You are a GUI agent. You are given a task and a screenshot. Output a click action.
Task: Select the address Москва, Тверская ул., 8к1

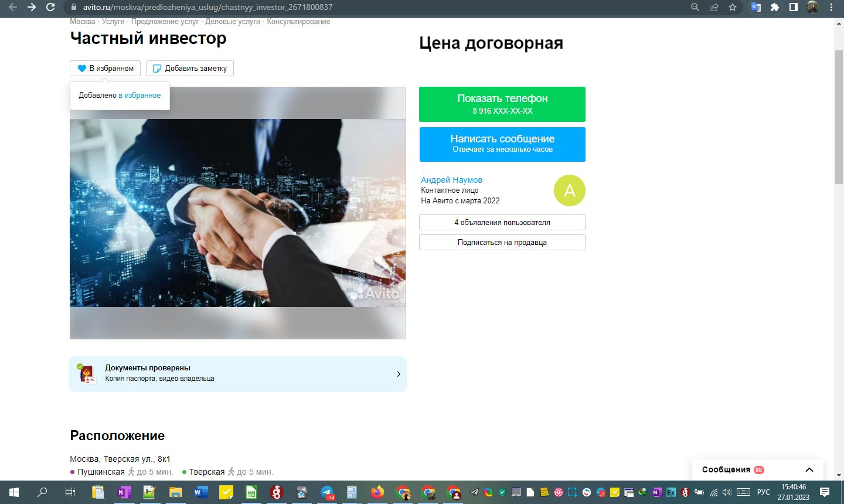tap(120, 459)
